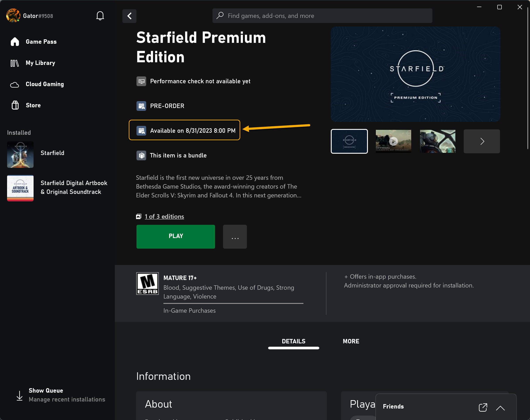Screen dimensions: 530x420
Task: Click the 'MATURE 17+' rating text
Action: click(180, 278)
